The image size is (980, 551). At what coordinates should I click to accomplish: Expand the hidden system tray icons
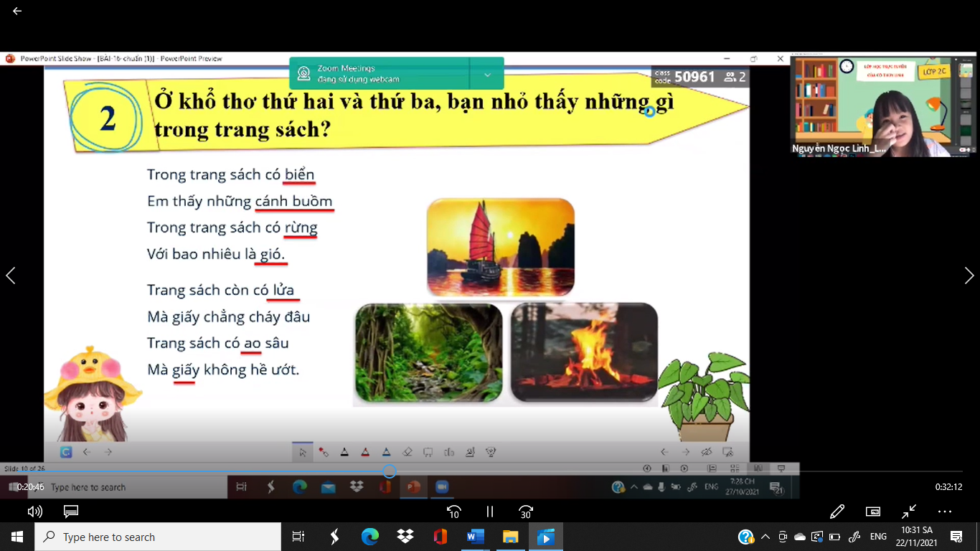[x=765, y=537]
